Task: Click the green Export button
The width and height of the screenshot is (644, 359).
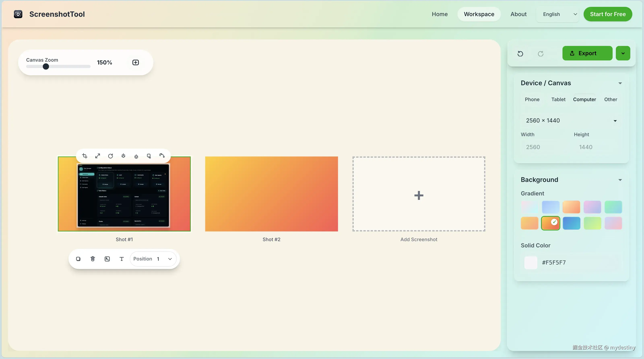Action: (x=587, y=53)
